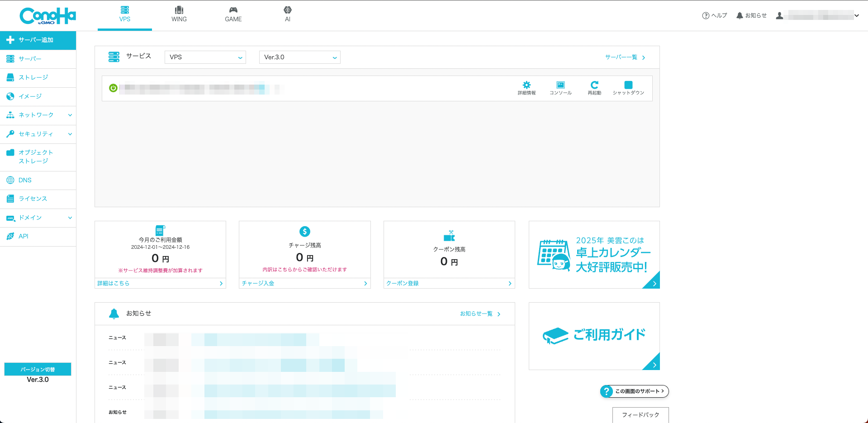Switch to the GAME tab
Viewport: 868px width, 423px height.
[x=233, y=14]
